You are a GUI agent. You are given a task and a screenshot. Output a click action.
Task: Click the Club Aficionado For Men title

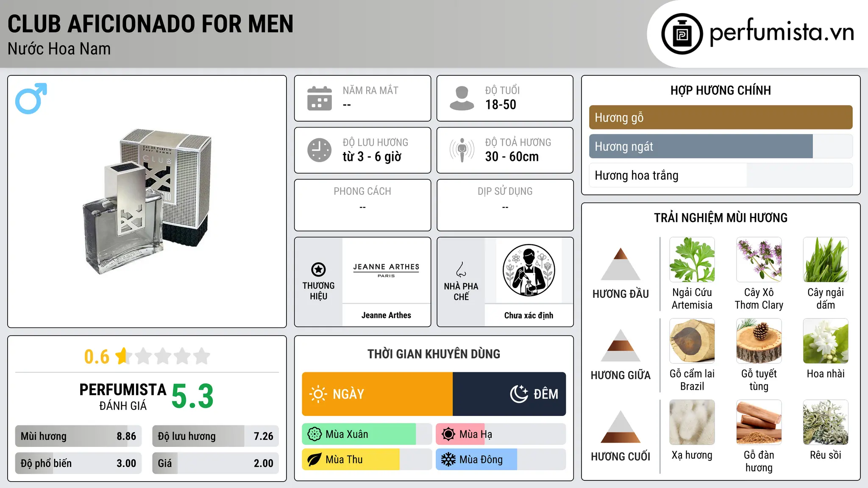[x=150, y=24]
